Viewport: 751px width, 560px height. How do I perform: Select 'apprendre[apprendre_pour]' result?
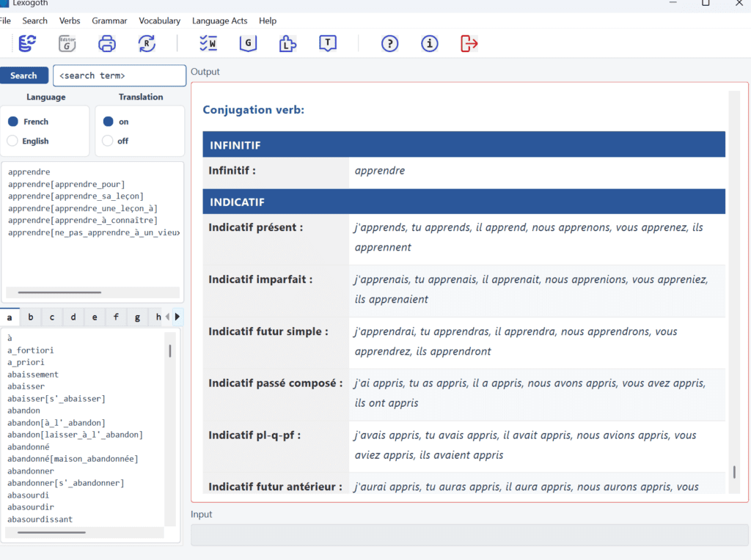tap(66, 184)
